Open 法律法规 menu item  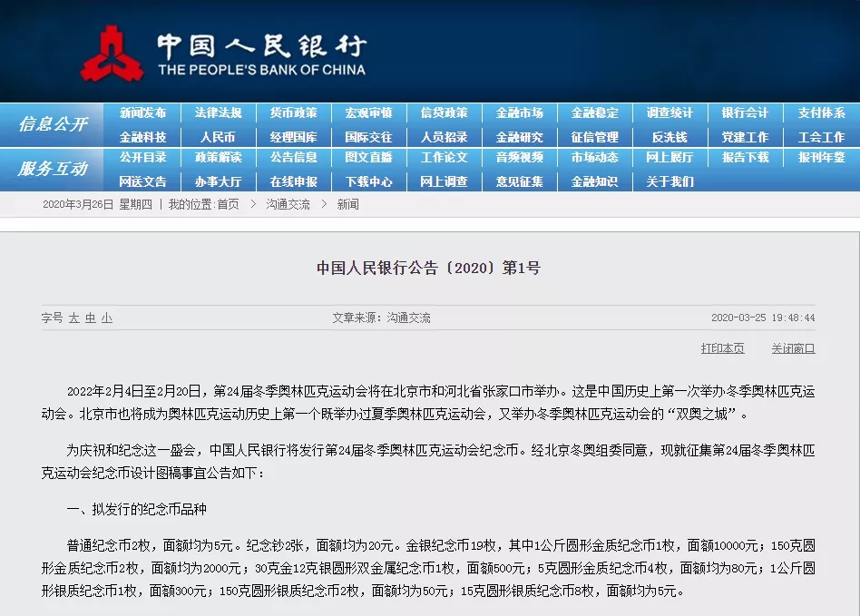click(219, 113)
